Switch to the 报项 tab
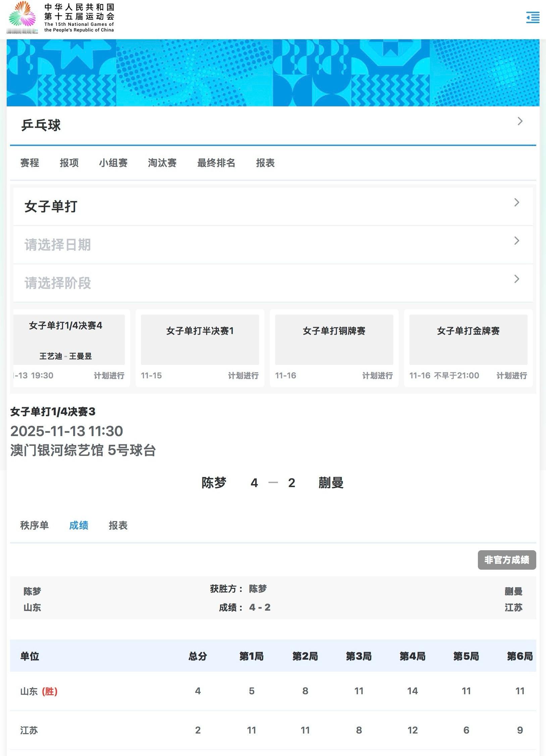The width and height of the screenshot is (546, 756). [x=69, y=163]
